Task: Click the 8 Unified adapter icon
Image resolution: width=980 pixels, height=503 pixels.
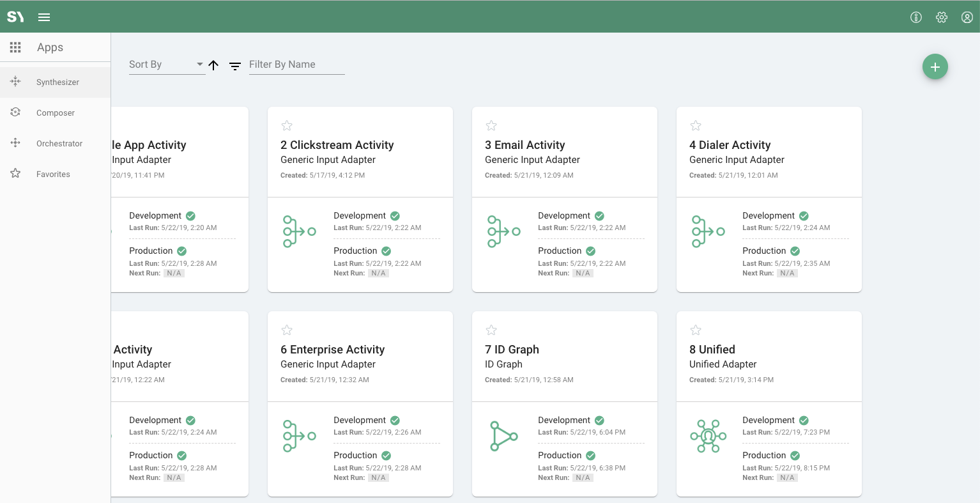Action: point(708,436)
